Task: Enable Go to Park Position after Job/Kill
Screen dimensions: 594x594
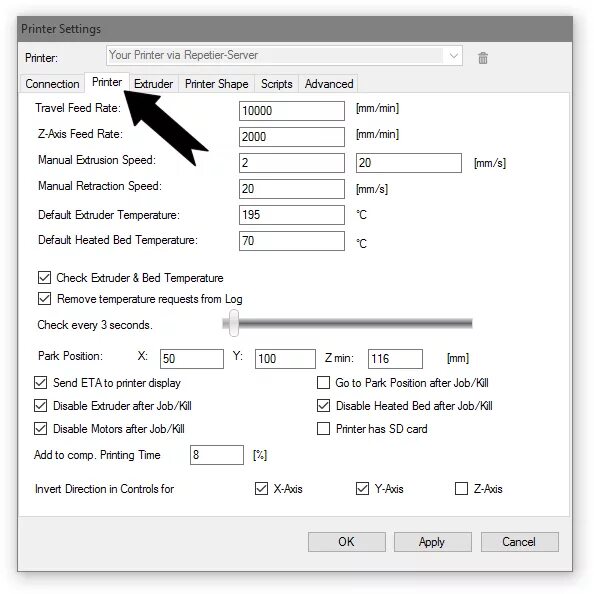Action: pyautogui.click(x=323, y=383)
